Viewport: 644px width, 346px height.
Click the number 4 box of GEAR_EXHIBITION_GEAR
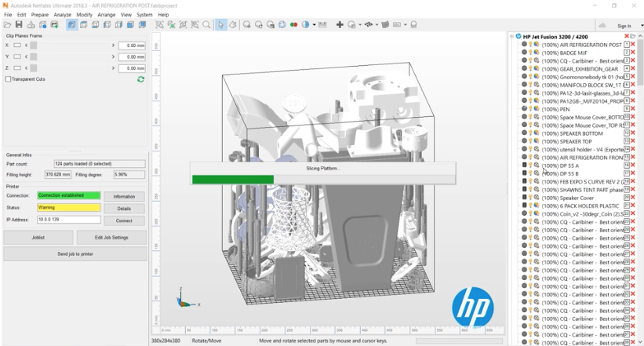tap(627, 68)
